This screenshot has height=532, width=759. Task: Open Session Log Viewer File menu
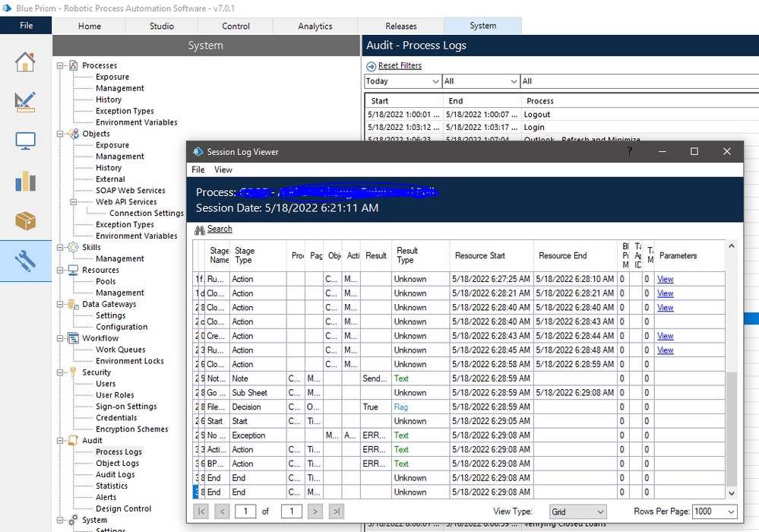[198, 170]
